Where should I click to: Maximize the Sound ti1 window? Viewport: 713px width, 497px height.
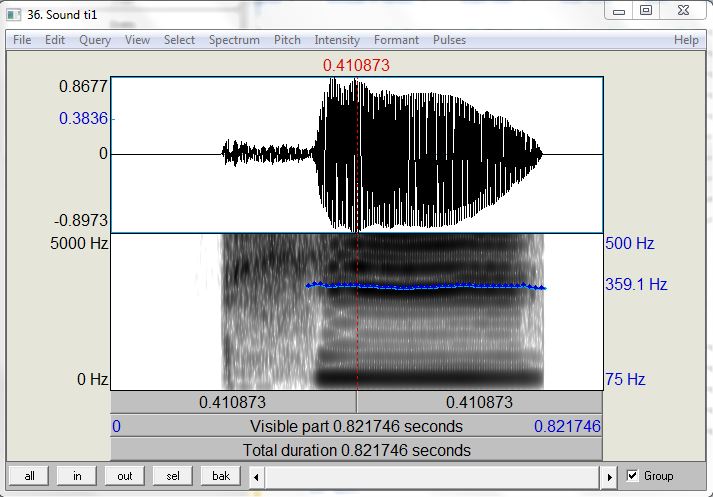click(646, 11)
